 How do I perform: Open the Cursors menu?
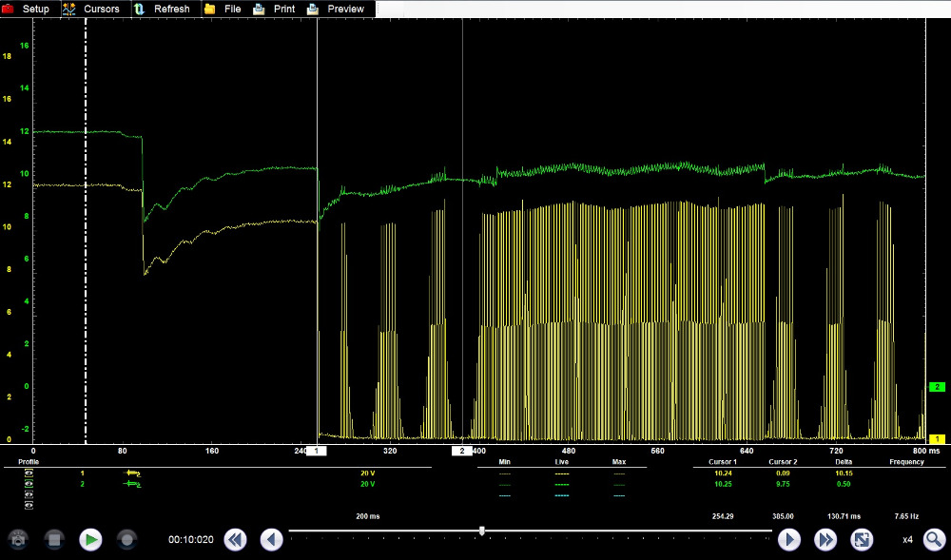[x=91, y=9]
